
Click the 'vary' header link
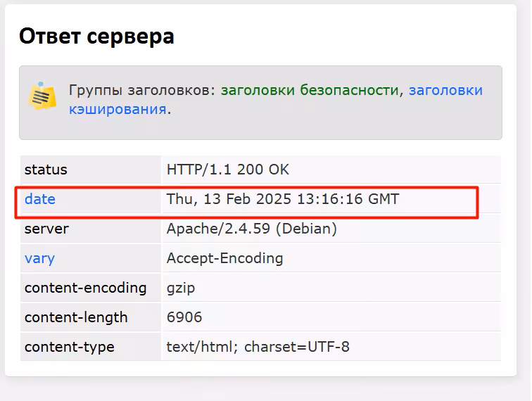[39, 259]
